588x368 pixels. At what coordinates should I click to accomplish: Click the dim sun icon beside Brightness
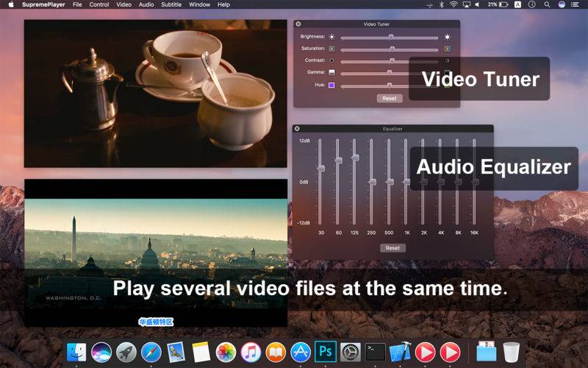[x=331, y=37]
